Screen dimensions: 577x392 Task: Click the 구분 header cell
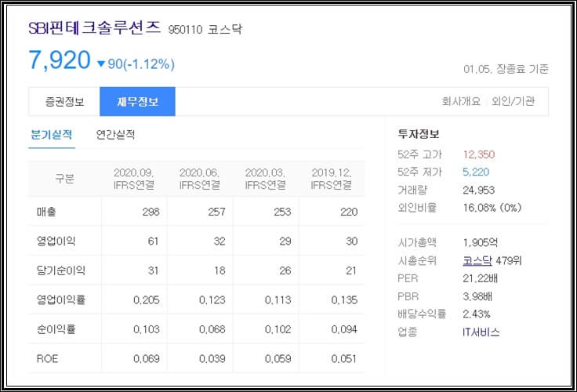[x=65, y=179]
